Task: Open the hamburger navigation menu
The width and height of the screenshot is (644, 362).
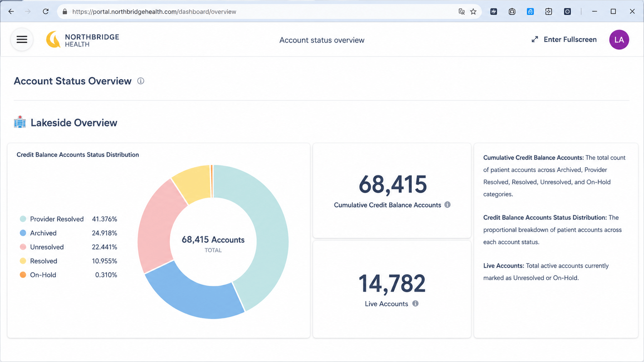Action: point(22,40)
